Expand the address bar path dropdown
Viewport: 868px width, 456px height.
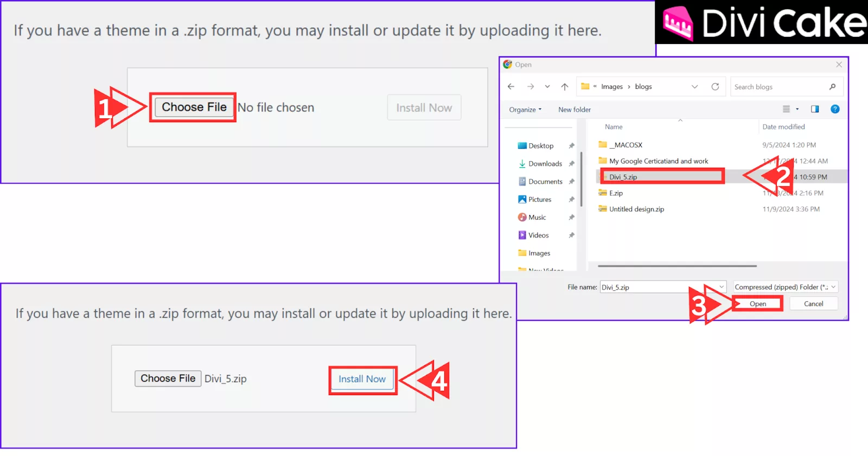point(694,86)
